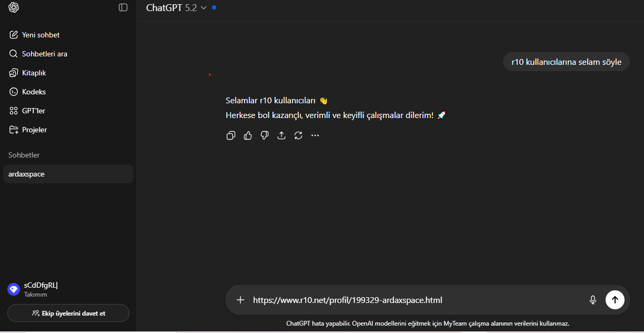Viewport: 644px width, 333px height.
Task: Open the ardaxspace conversation
Action: click(68, 174)
